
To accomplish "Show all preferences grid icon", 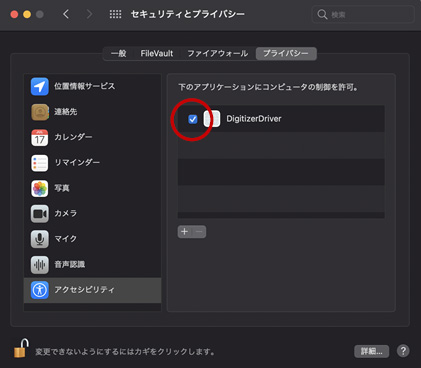I will tap(115, 14).
